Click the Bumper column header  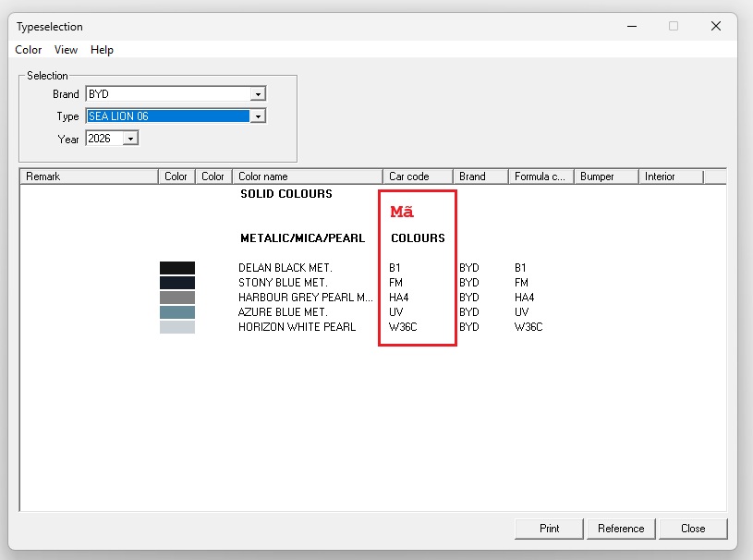[606, 177]
